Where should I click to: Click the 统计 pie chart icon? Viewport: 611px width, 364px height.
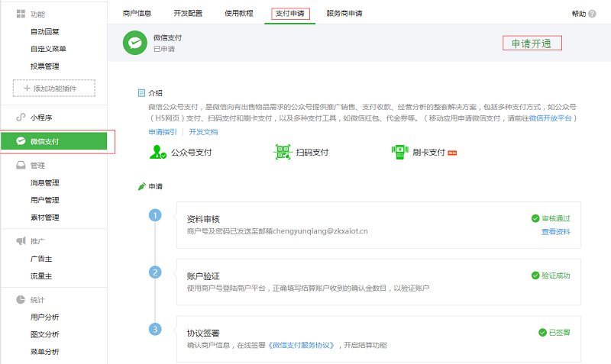point(21,299)
